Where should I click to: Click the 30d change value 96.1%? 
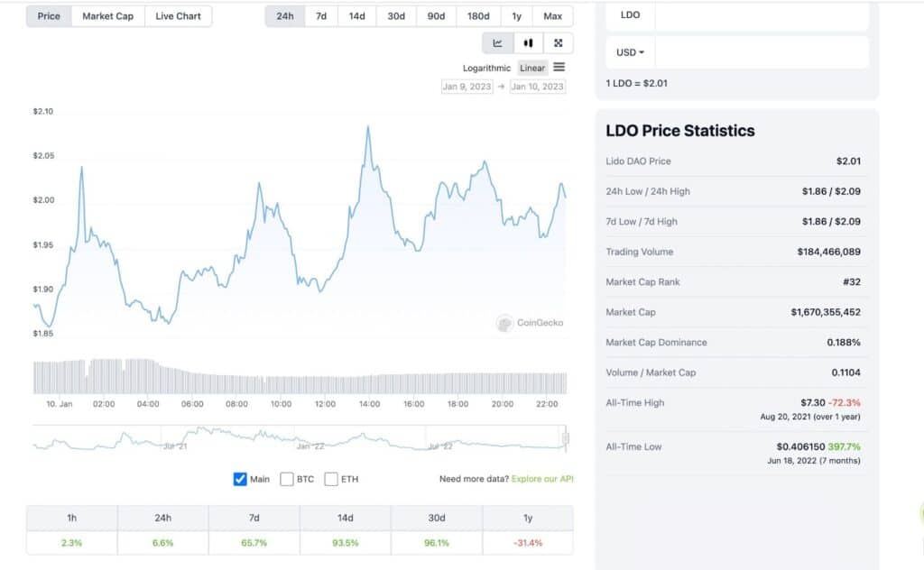tap(437, 542)
